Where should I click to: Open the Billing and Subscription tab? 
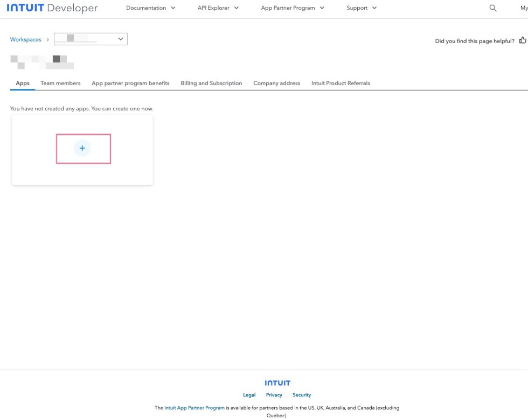[211, 83]
